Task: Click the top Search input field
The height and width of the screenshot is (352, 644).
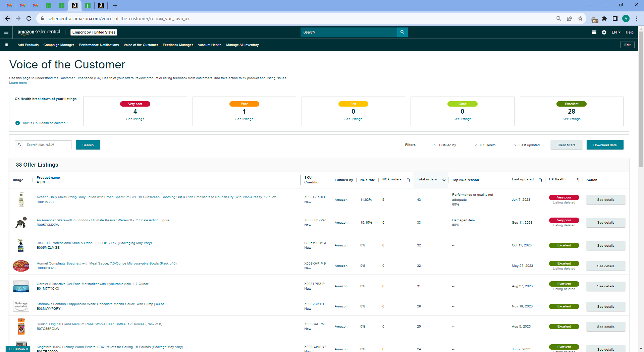Action: click(349, 32)
